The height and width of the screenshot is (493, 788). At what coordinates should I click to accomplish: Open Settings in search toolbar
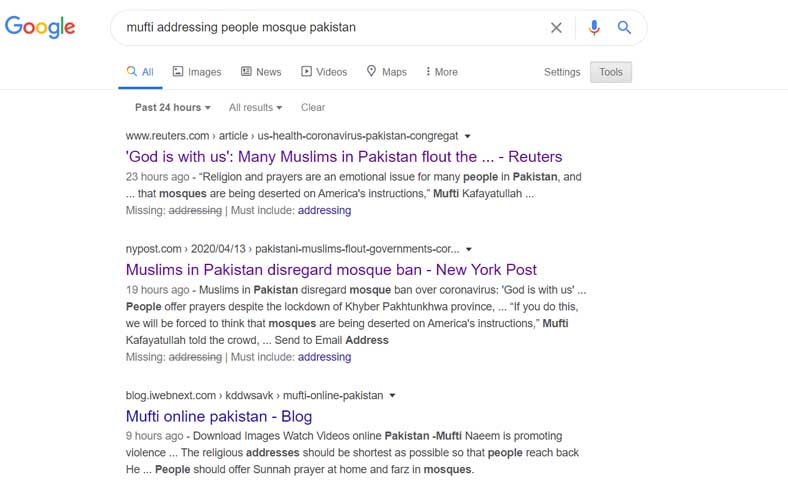(x=562, y=72)
